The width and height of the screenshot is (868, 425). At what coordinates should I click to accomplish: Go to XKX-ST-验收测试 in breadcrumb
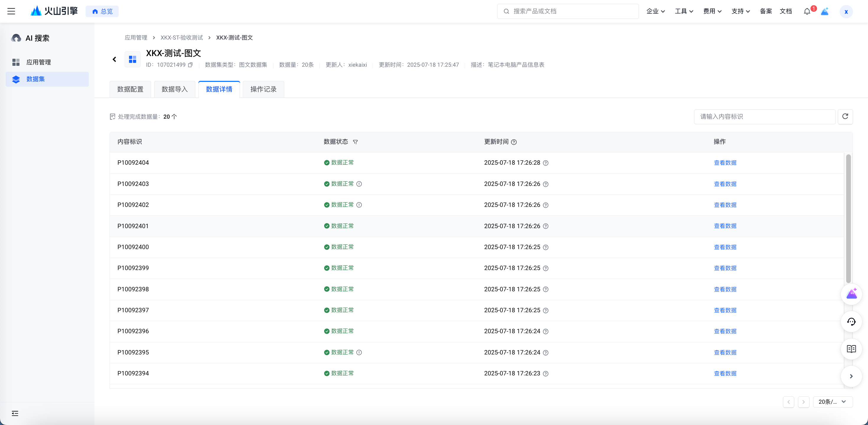coord(182,38)
